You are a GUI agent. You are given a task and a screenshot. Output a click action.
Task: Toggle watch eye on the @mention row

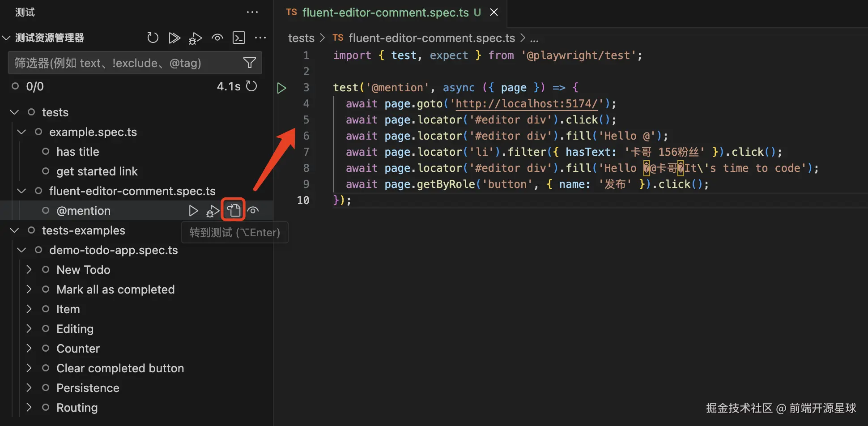coord(253,210)
